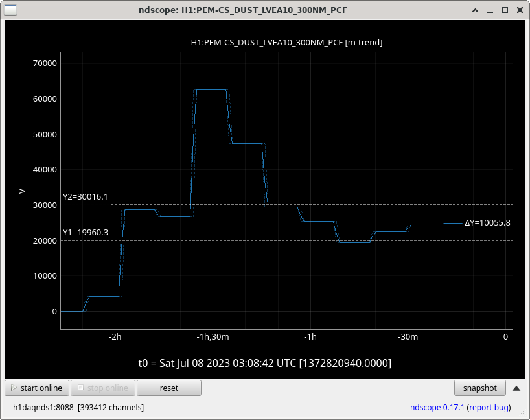Screen dimensions: 530x420
Task: Minimize the ndscope window
Action: 489,10
